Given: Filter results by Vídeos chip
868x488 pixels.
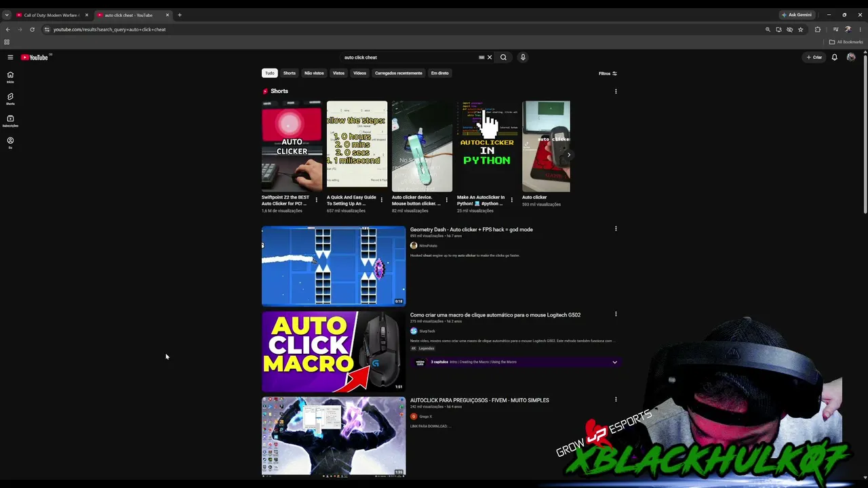Looking at the screenshot, I should click(359, 73).
